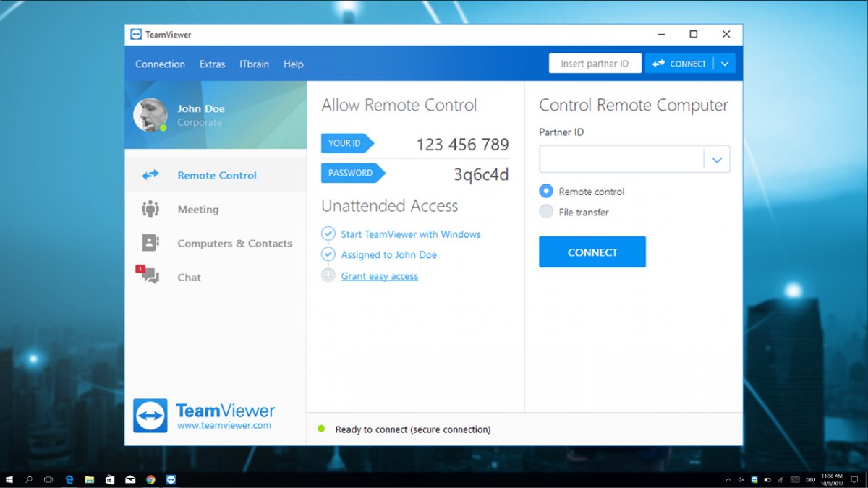Toggle Start TeamViewer with Windows
Image resolution: width=868 pixels, height=488 pixels.
(328, 234)
